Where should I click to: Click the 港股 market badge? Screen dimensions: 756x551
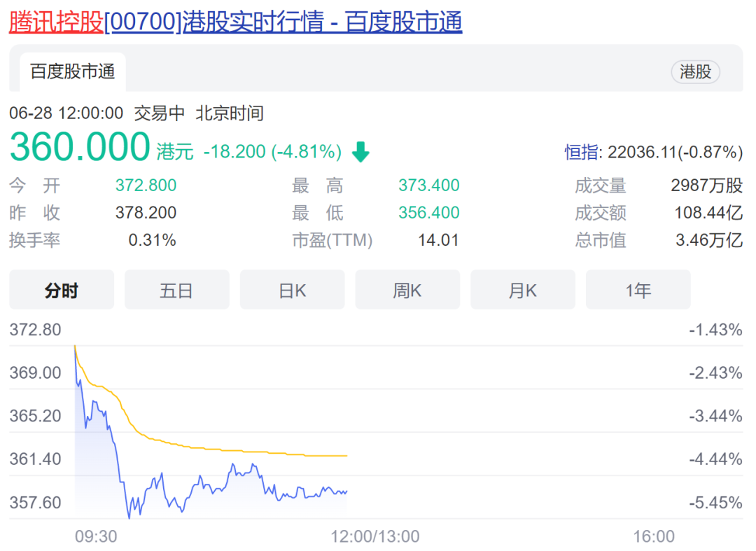click(x=695, y=71)
